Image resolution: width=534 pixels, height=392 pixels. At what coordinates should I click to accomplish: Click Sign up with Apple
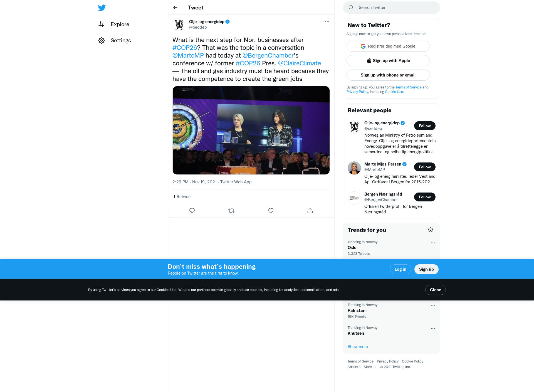pos(388,61)
